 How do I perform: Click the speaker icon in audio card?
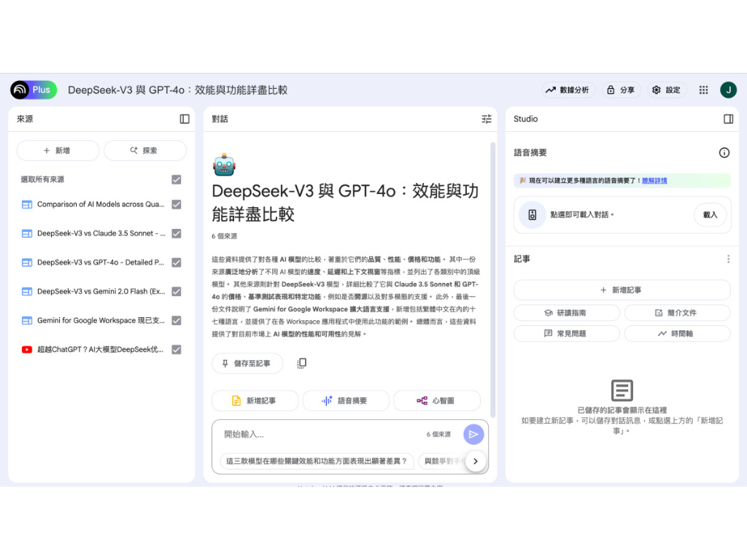click(x=532, y=215)
